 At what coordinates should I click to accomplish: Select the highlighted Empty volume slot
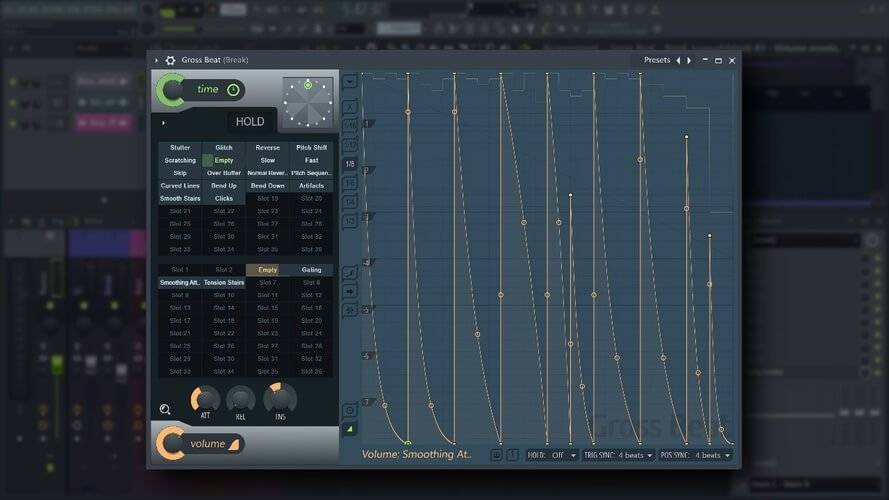268,270
